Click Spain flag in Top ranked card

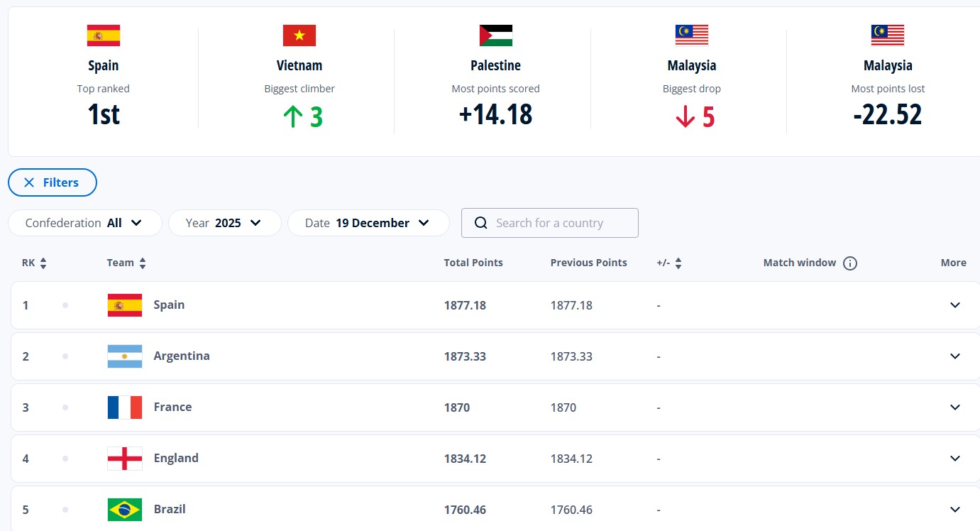[x=104, y=35]
